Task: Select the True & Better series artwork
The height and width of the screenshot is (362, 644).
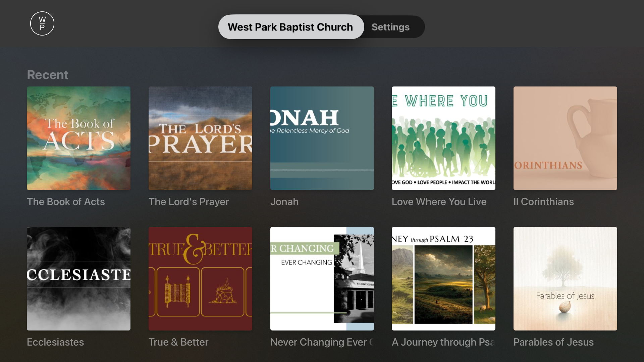Action: (x=200, y=279)
